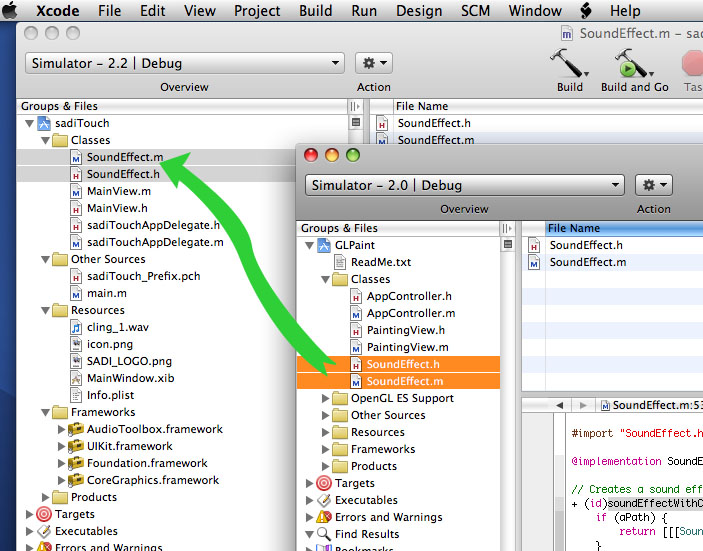Select sadiTouch_Prefix.pch file icon
The image size is (703, 551).
[x=76, y=276]
